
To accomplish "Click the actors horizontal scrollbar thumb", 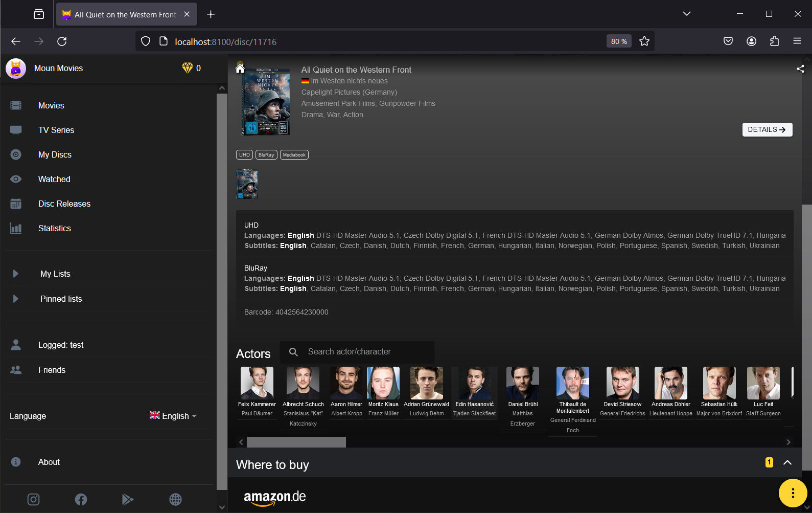I will [x=296, y=442].
